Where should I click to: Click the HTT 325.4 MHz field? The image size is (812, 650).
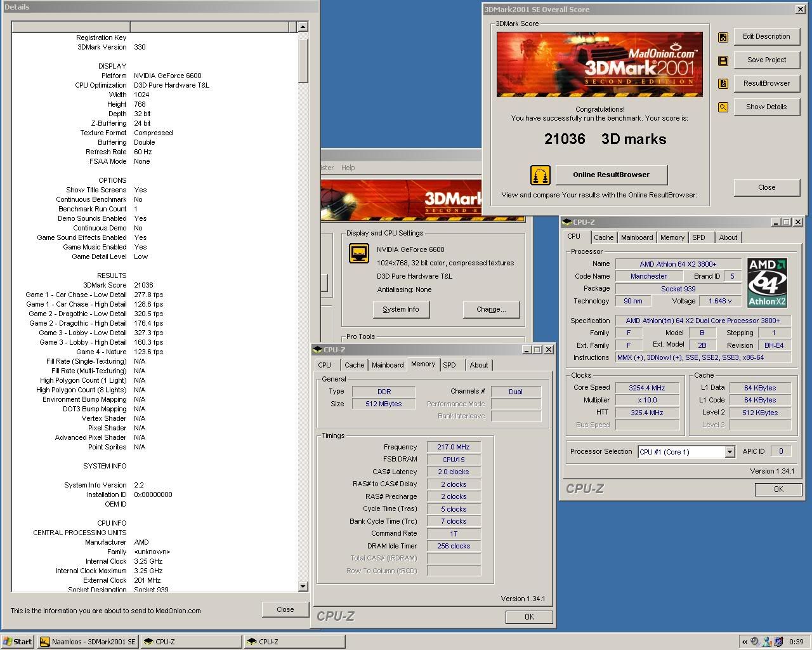[x=646, y=413]
